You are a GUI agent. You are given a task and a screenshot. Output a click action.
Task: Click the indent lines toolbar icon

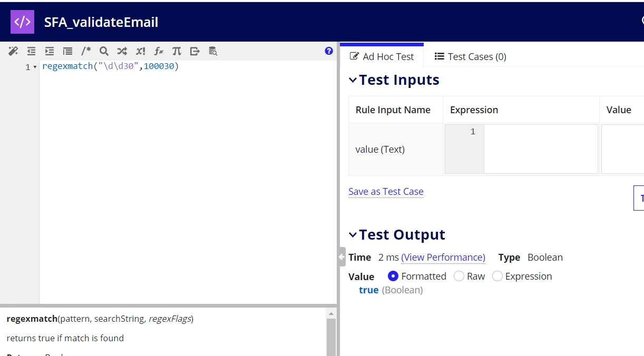click(50, 51)
